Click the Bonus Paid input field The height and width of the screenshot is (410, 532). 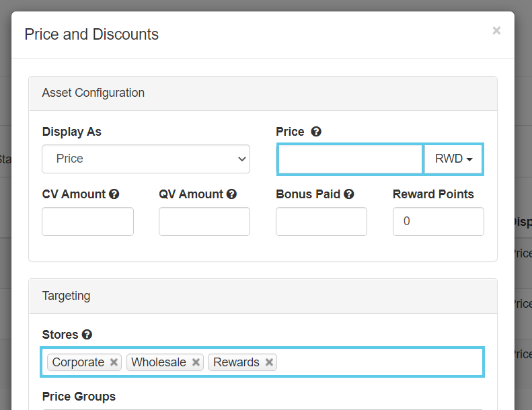tap(321, 221)
